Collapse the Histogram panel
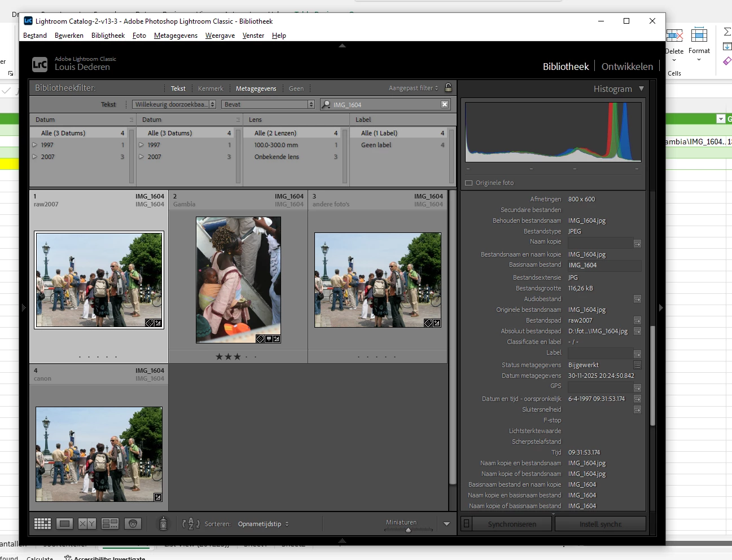The width and height of the screenshot is (732, 560). click(x=641, y=89)
